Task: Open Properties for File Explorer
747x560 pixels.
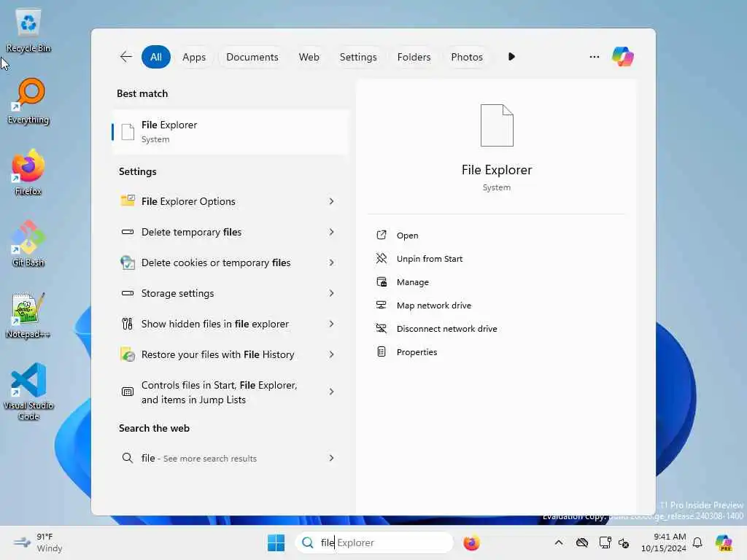Action: tap(417, 352)
